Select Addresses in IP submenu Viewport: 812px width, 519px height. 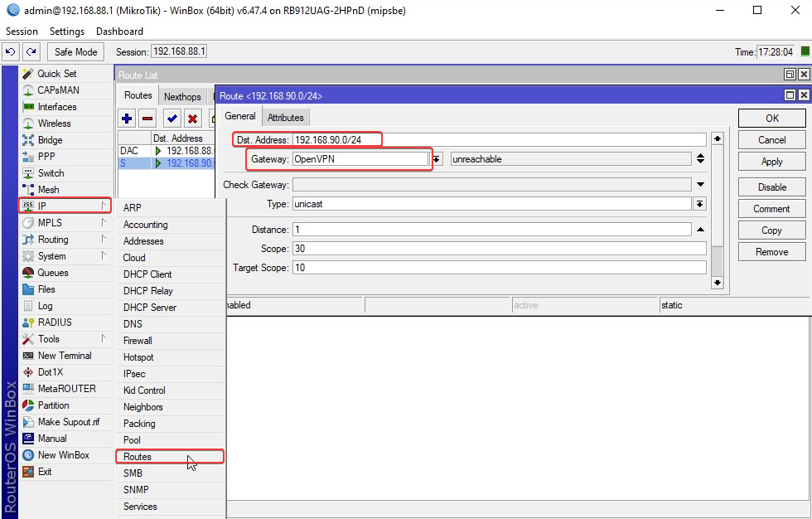(x=170, y=241)
